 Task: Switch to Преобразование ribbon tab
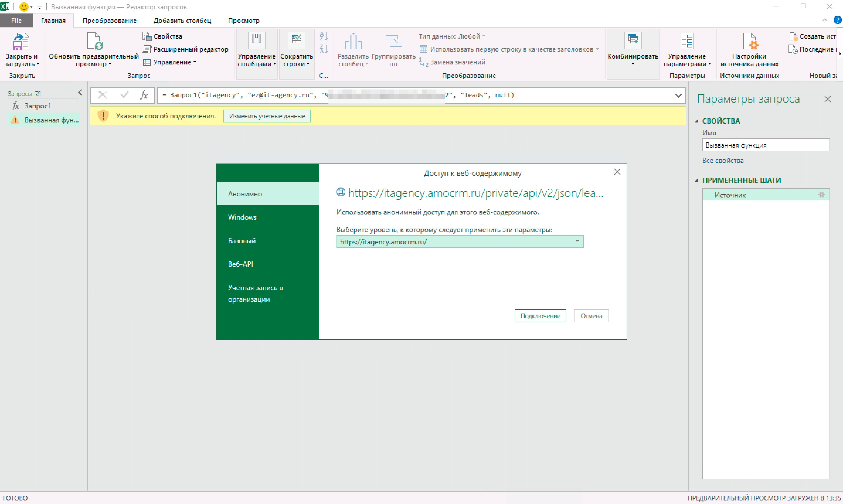pos(110,20)
